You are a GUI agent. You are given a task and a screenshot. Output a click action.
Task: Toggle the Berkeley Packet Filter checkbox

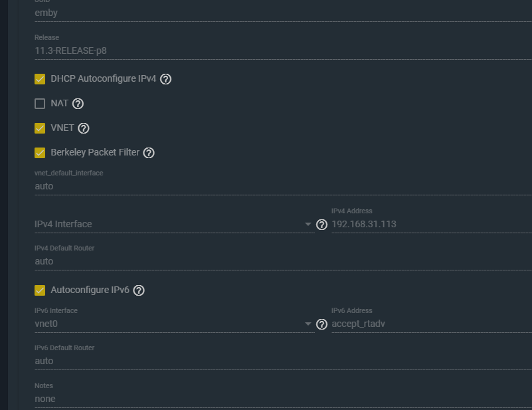(x=40, y=153)
